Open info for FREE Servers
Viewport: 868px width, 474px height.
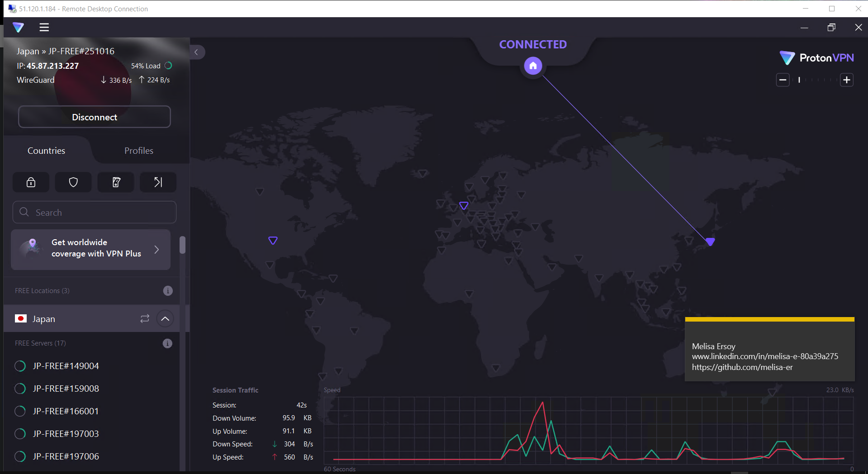tap(167, 344)
